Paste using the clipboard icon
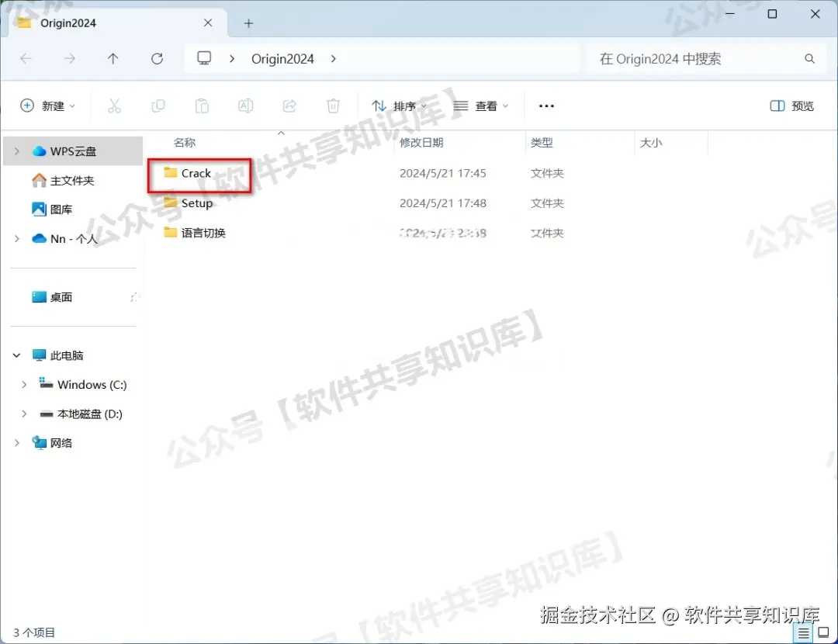Viewport: 838px width, 644px height. click(202, 106)
